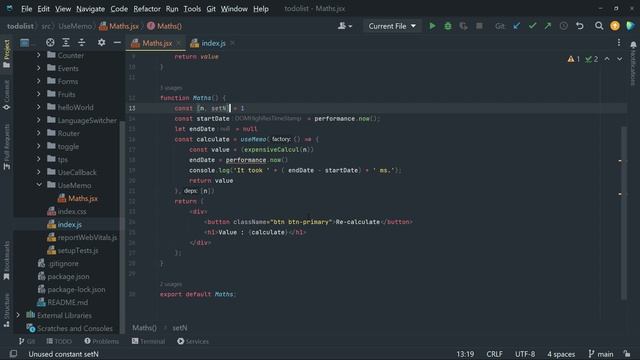Expand the Counter folder

click(x=38, y=55)
